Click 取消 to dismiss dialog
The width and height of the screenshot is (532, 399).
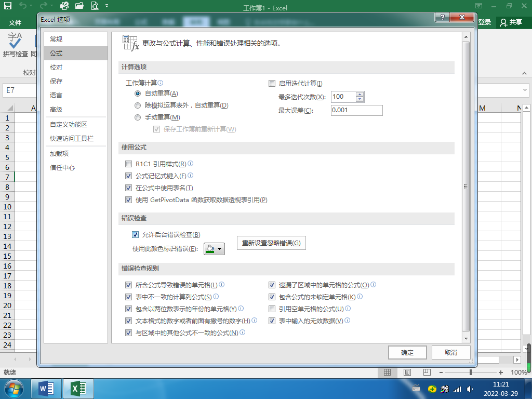(x=451, y=353)
